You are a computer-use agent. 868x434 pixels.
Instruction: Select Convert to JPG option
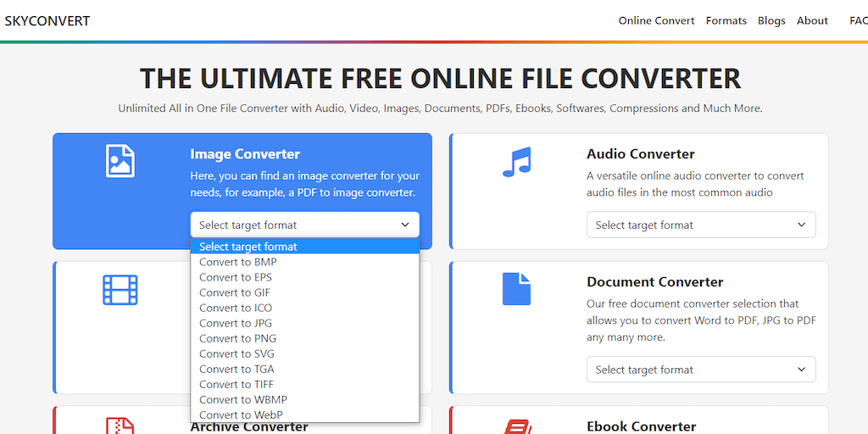click(305, 323)
